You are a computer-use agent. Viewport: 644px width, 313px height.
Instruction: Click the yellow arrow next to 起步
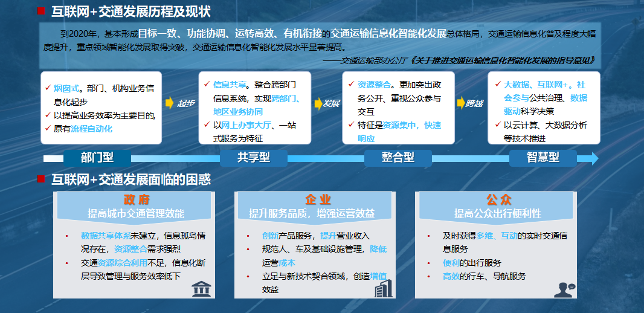[x=169, y=103]
